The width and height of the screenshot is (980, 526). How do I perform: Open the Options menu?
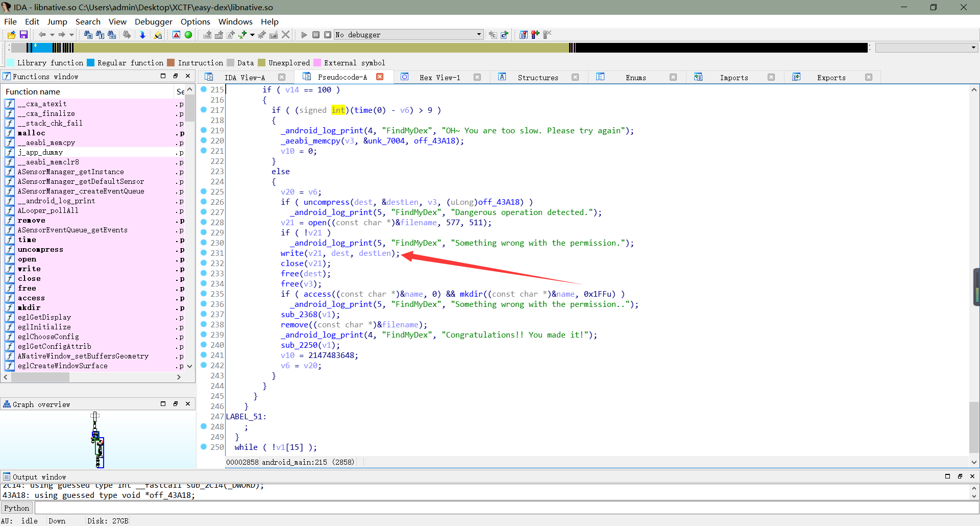point(195,21)
